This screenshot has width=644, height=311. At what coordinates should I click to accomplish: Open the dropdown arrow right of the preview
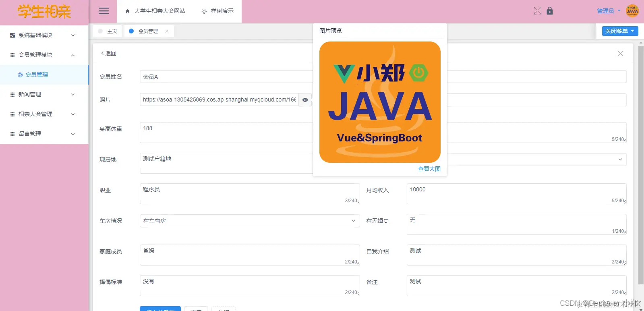point(620,160)
